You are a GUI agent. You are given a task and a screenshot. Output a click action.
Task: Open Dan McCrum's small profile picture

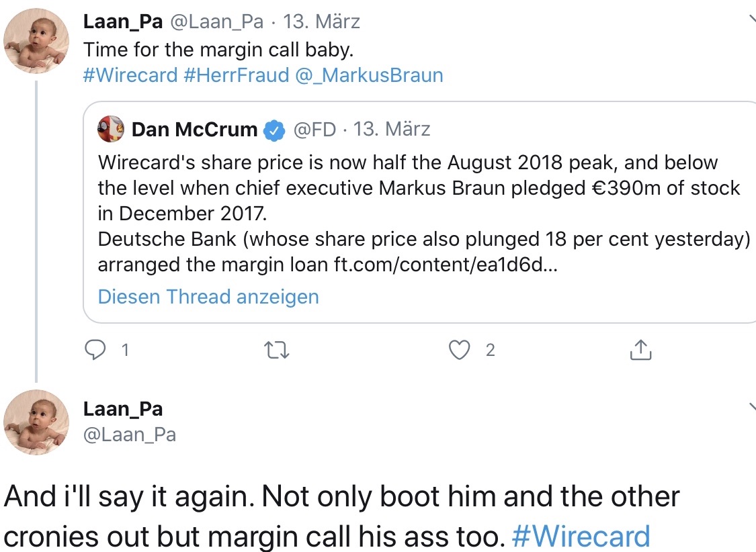[110, 129]
